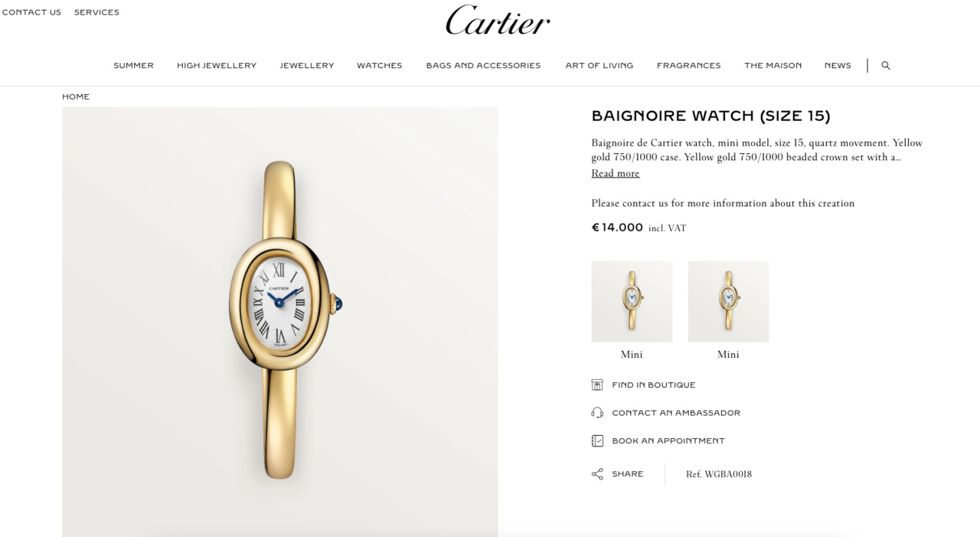980x537 pixels.
Task: Click the Book an Appointment calendar icon
Action: [597, 440]
